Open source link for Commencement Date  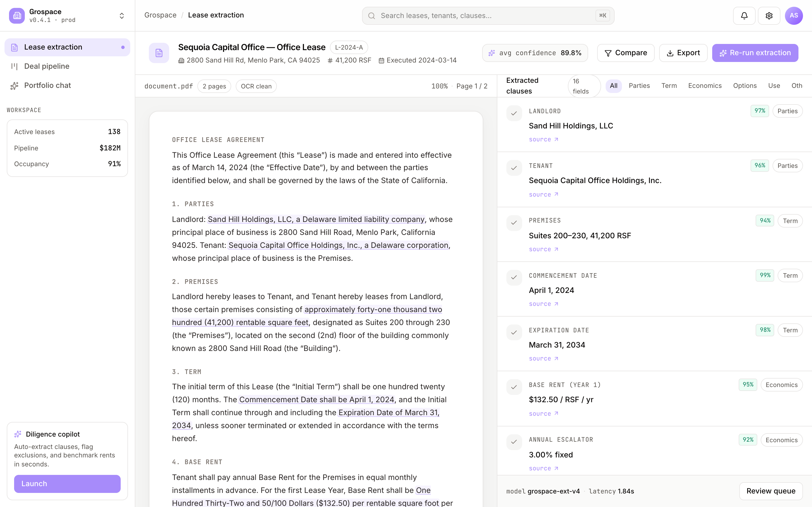coord(544,304)
